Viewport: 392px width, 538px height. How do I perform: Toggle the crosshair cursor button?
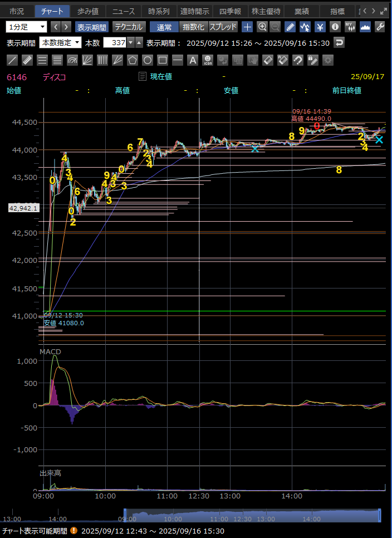[x=248, y=27]
